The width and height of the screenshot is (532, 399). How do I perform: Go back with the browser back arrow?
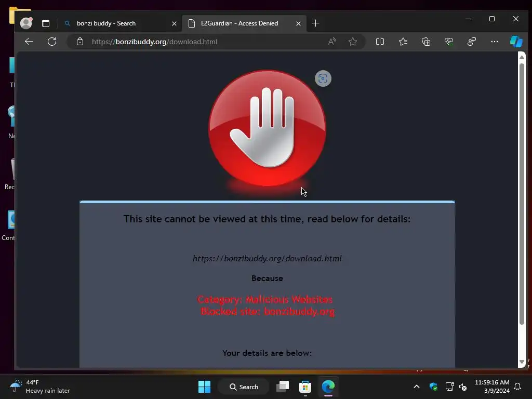[29, 42]
